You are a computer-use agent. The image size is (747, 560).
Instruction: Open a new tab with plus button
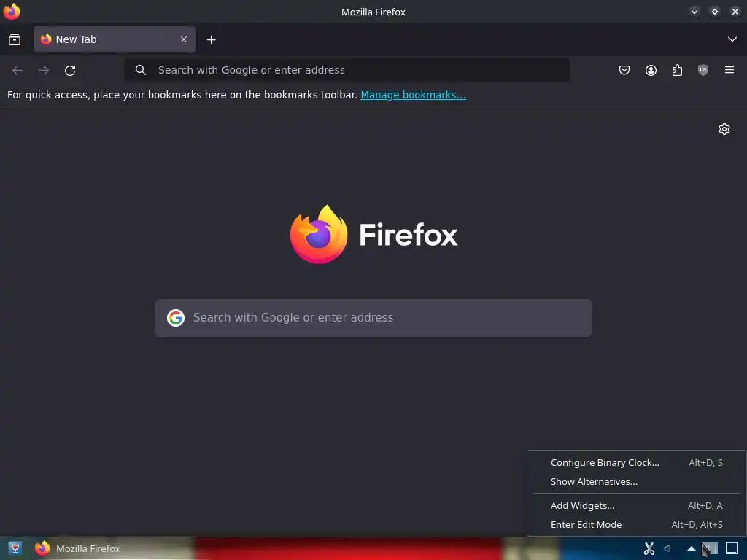(x=211, y=40)
